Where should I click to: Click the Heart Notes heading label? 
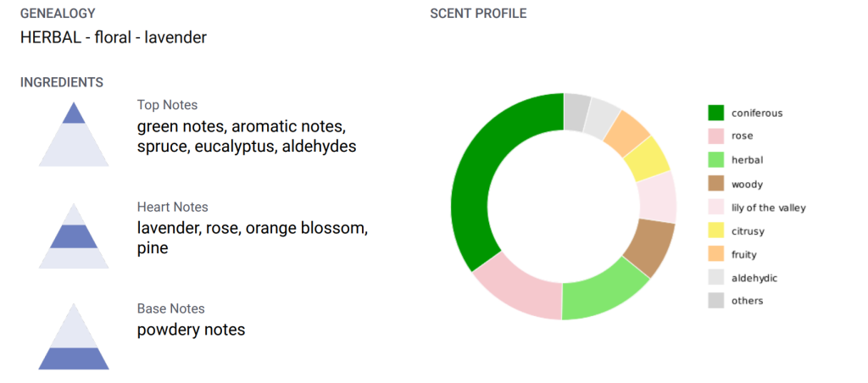pos(172,207)
